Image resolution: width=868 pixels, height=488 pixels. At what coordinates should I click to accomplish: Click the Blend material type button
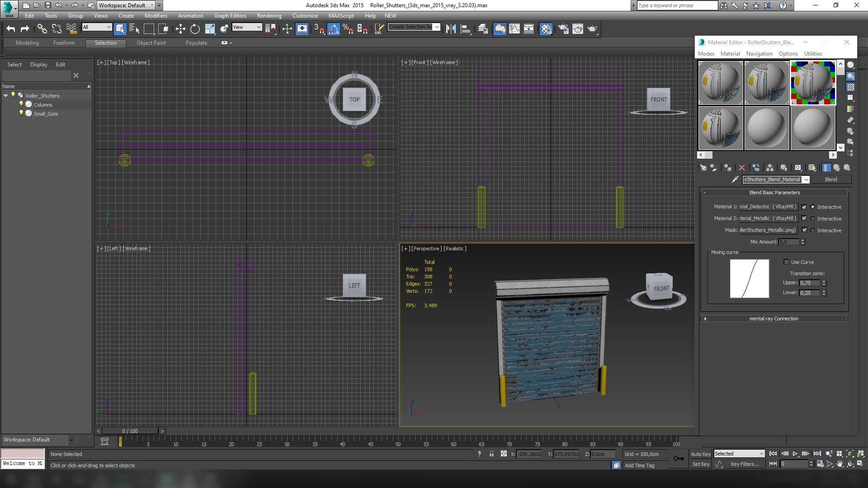point(831,179)
